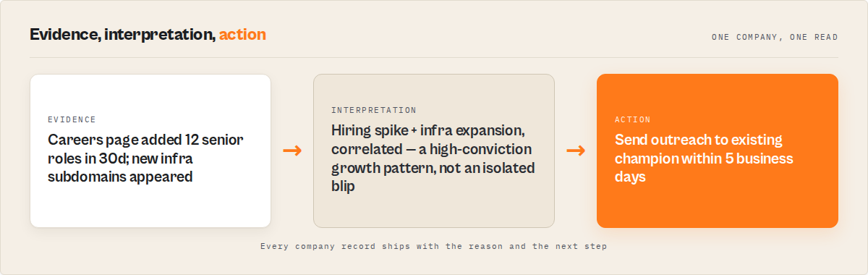
Task: Select the EVIDENCE label in white card
Action: 72,119
